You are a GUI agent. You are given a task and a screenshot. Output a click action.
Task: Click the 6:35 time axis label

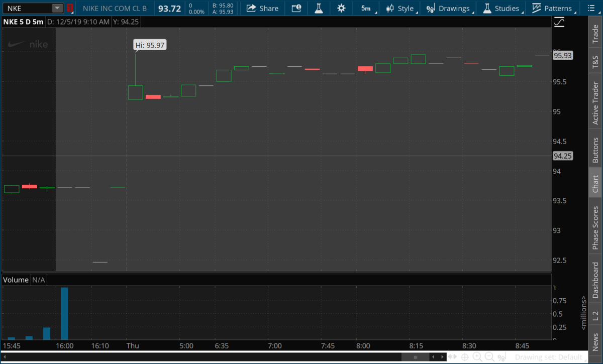pos(223,346)
